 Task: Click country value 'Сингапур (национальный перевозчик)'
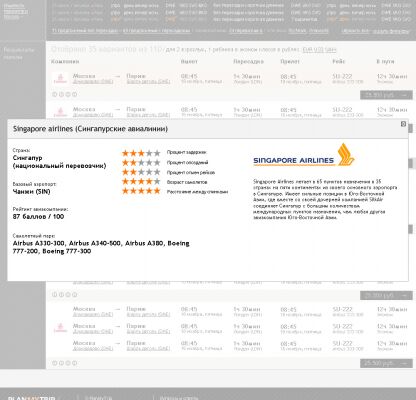coord(59,162)
